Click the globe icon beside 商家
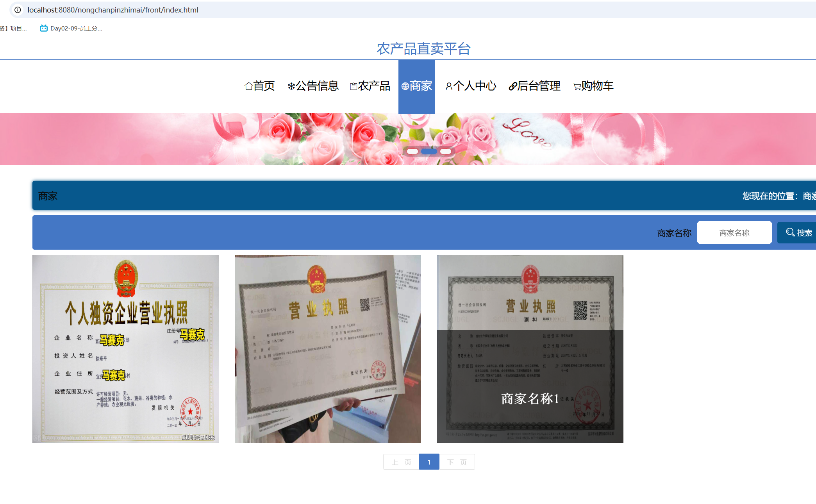 405,86
